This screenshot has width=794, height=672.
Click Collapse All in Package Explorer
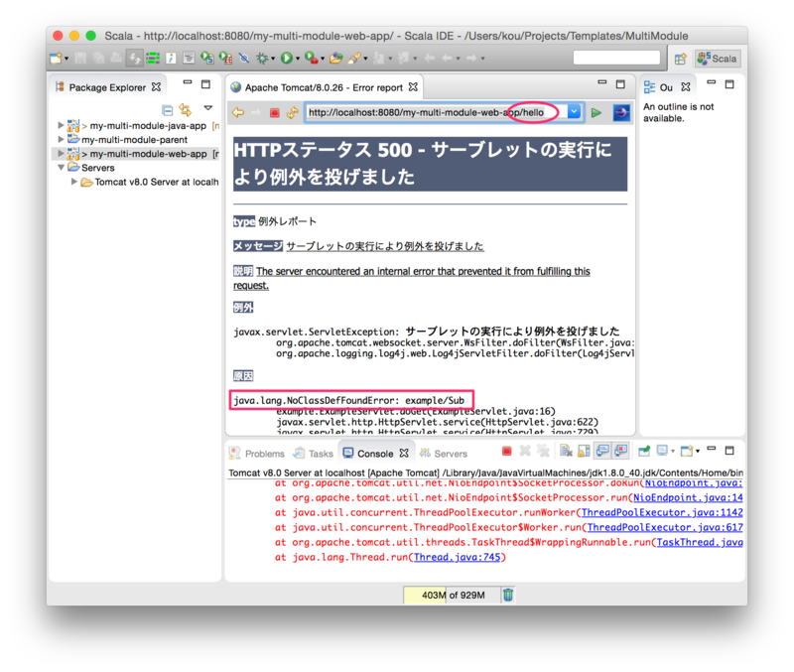pyautogui.click(x=167, y=110)
